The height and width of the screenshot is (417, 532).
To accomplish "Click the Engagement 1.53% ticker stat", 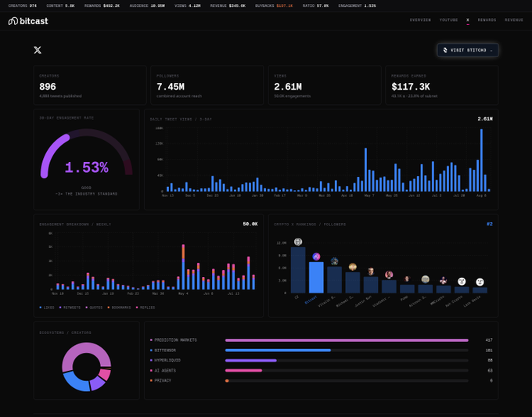I will pyautogui.click(x=357, y=5).
